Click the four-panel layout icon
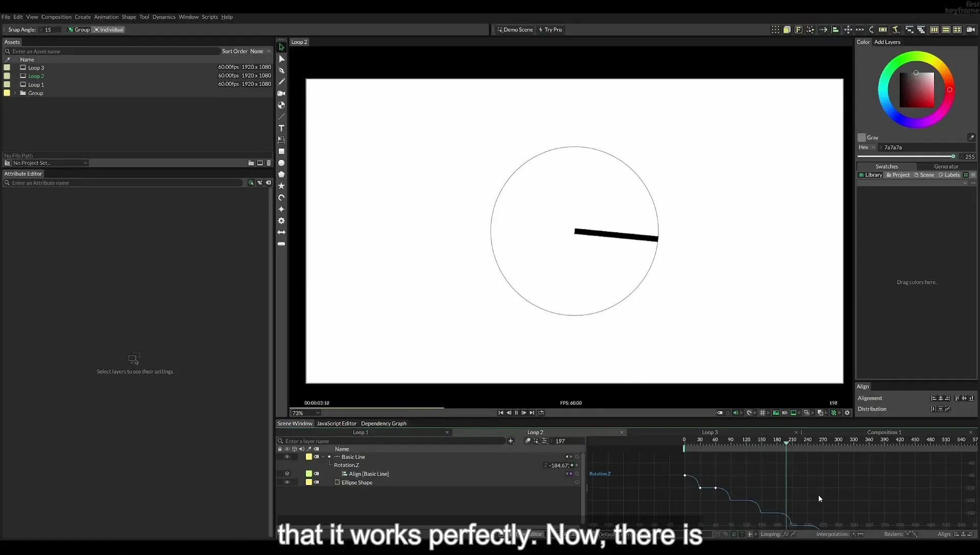Viewport: 980px width, 555px height. (x=958, y=30)
